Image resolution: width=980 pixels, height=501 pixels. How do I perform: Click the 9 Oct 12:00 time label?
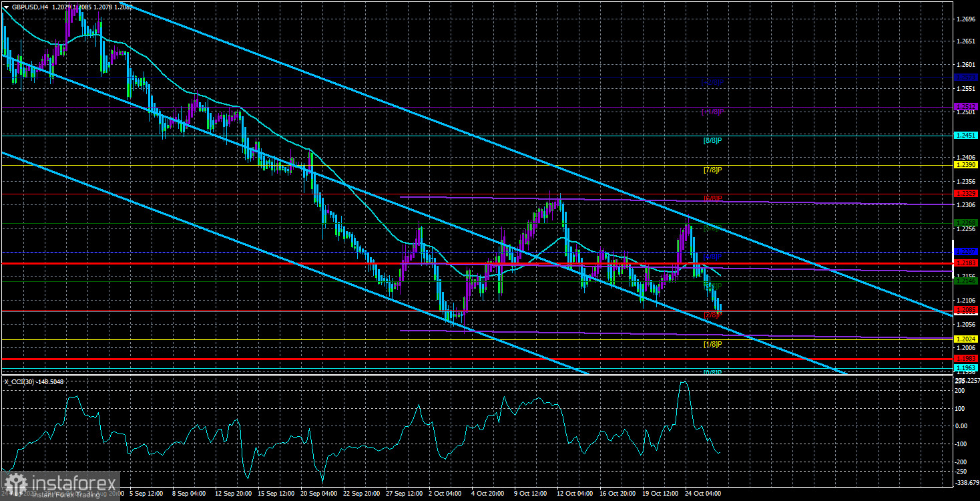(530, 494)
